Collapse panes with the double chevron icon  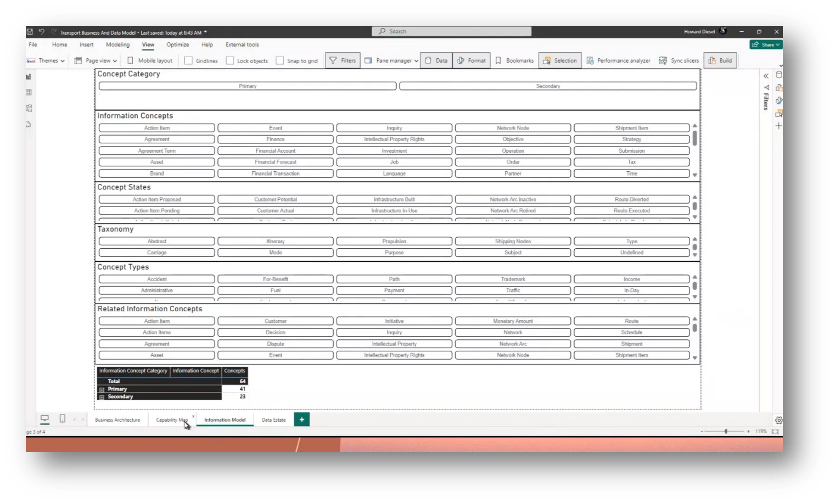766,76
